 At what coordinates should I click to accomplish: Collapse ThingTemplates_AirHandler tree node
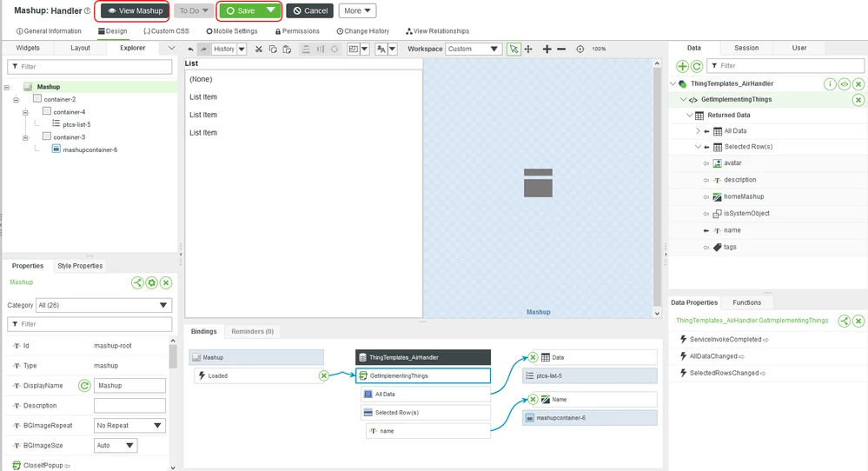coord(673,84)
